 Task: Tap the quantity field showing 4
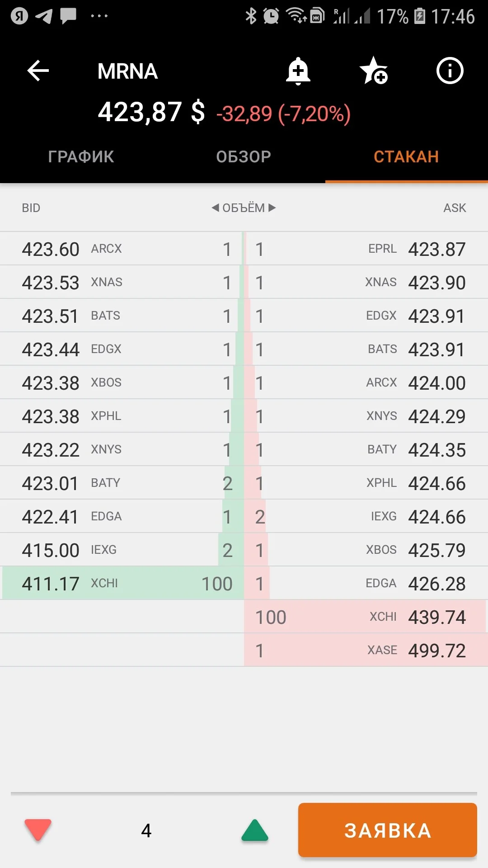point(146,830)
